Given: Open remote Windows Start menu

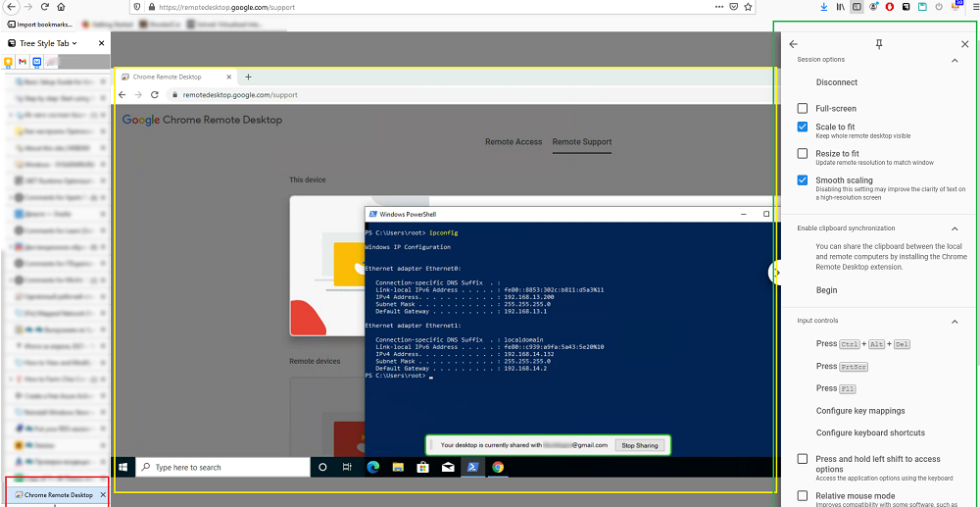Looking at the screenshot, I should [123, 467].
